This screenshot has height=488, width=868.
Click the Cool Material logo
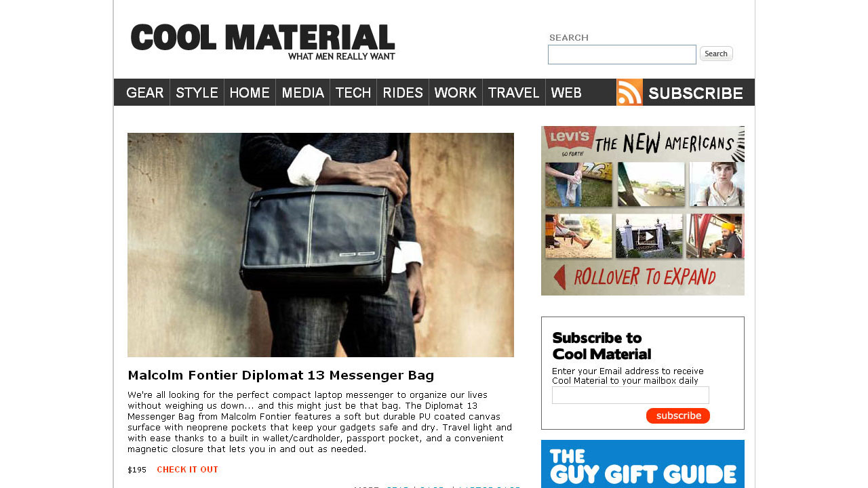[x=263, y=42]
